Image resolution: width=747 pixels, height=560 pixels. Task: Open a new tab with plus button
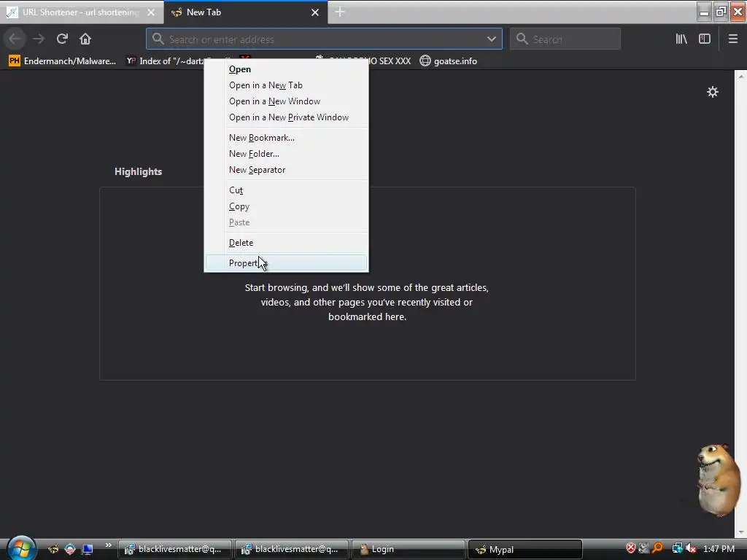pos(340,12)
